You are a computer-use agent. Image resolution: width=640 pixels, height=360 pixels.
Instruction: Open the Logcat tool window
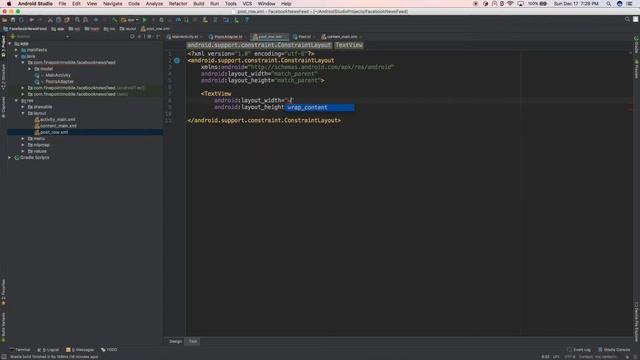click(x=48, y=350)
